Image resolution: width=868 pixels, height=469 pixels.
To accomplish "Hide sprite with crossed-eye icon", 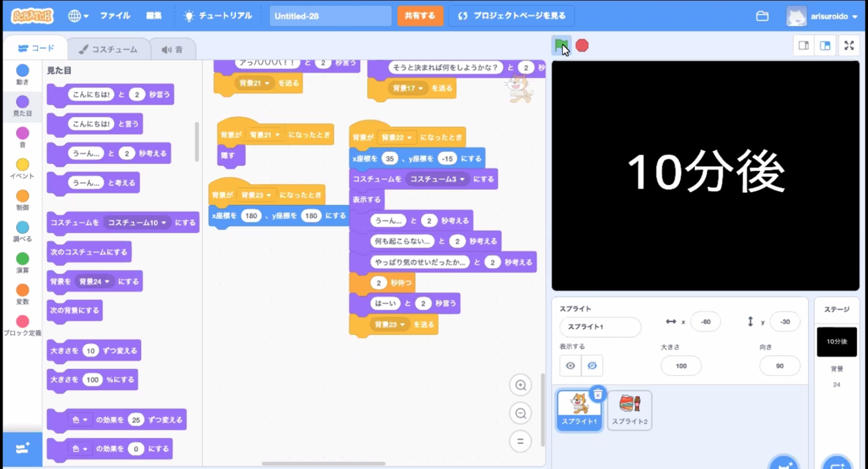I will [592, 366].
